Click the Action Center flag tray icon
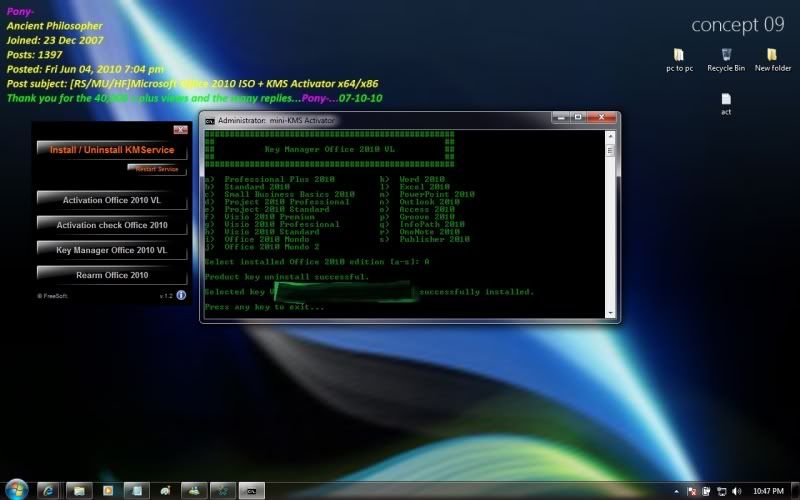The width and height of the screenshot is (800, 500). (692, 491)
